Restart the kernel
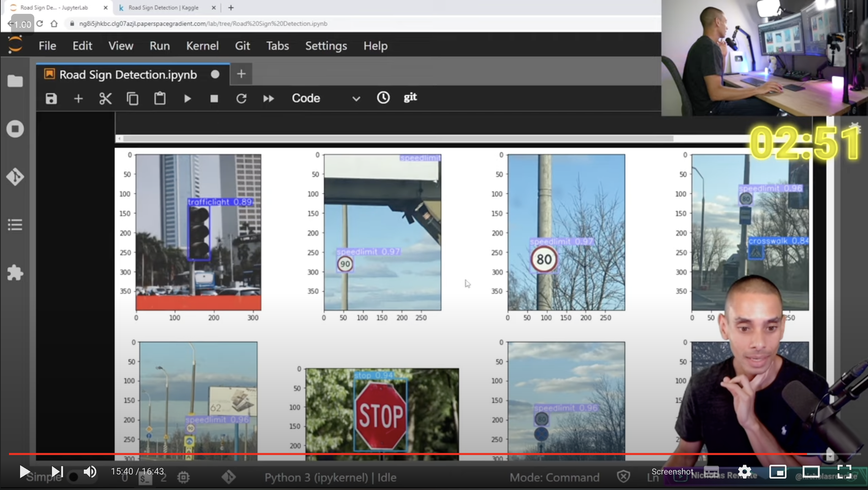 (x=241, y=99)
